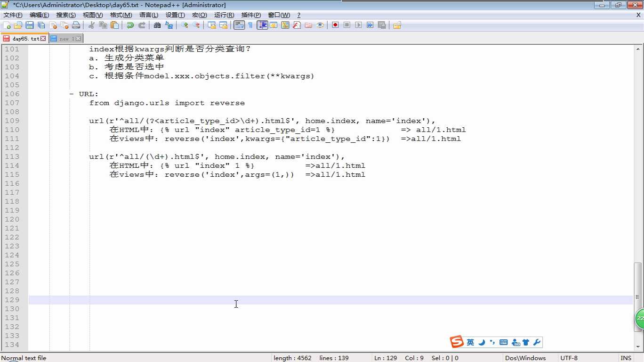Click the Zoom Out magnifier icon
Screen dimensions: 644x362
coord(196,25)
